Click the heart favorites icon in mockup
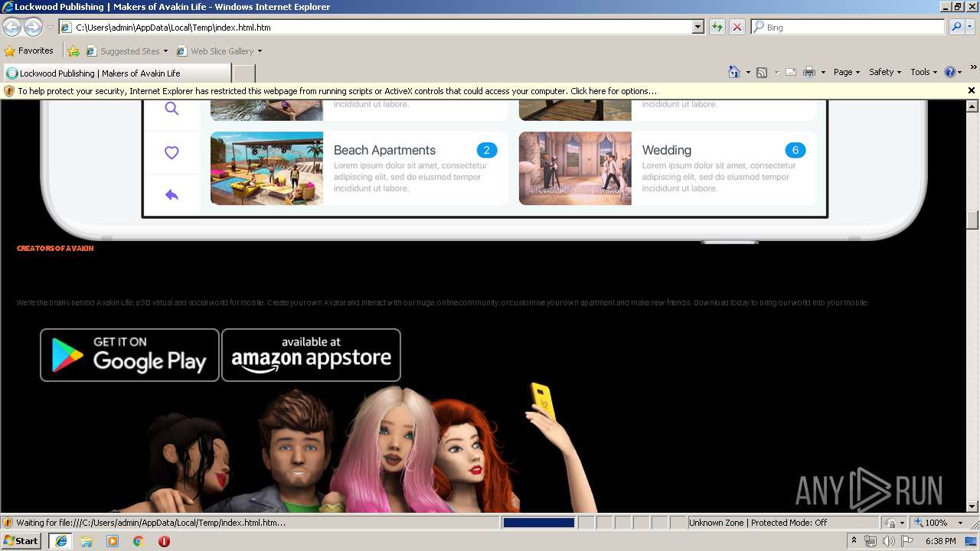The image size is (980, 551). coord(171,152)
